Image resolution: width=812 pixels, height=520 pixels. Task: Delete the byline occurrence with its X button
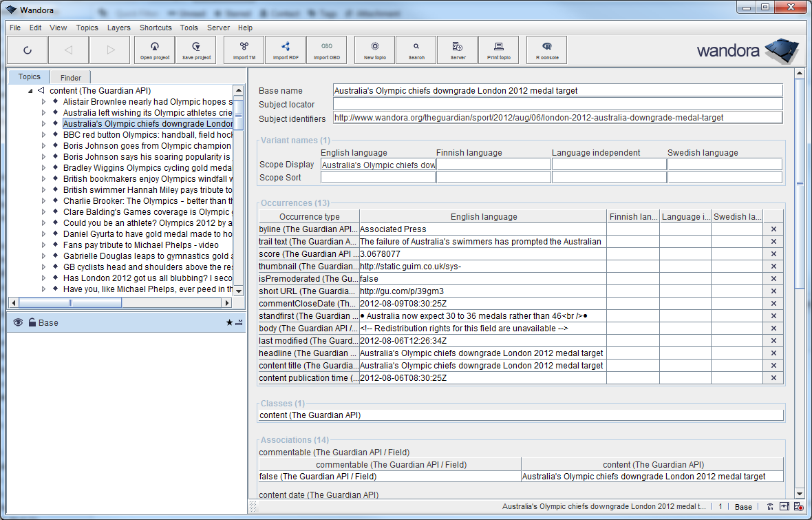pos(773,229)
